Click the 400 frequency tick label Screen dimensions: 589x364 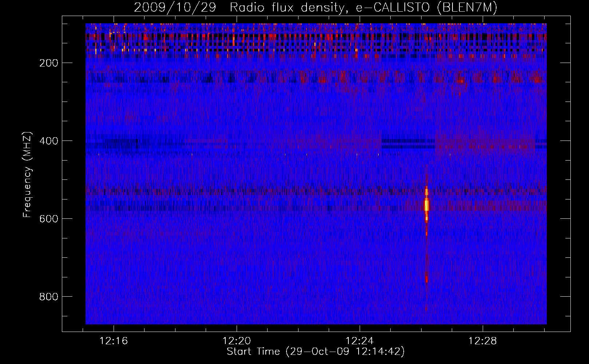click(x=49, y=141)
